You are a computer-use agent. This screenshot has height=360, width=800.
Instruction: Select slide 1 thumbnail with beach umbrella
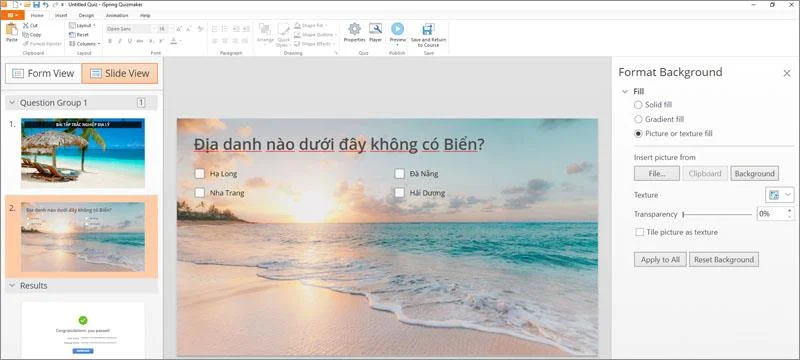83,153
